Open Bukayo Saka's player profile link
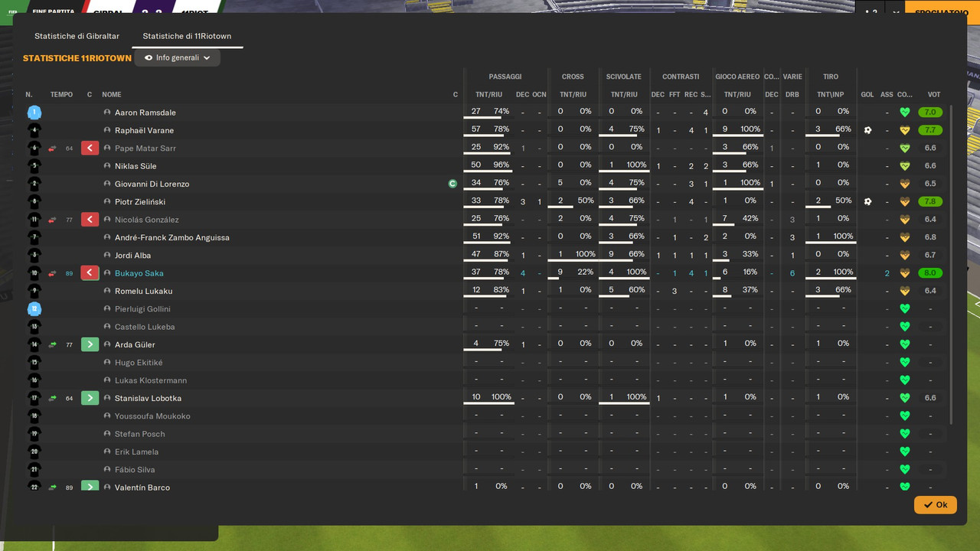Image resolution: width=980 pixels, height=551 pixels. [139, 273]
